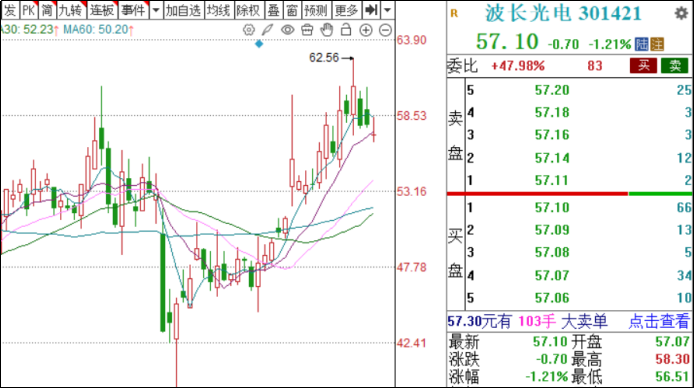Select the 九转 toolbar tab

coord(70,10)
